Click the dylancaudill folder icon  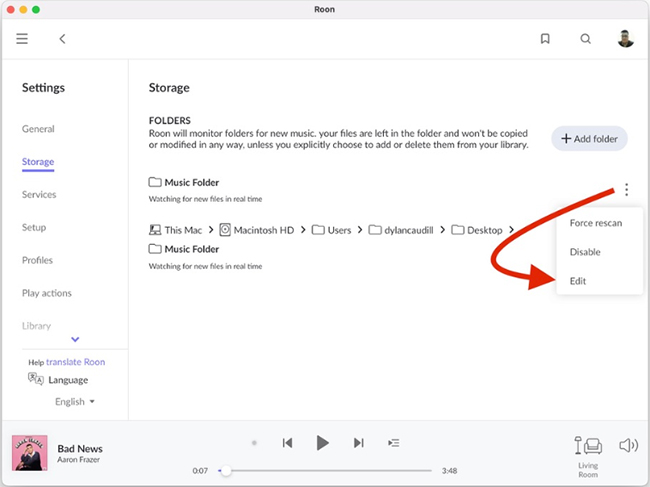coord(375,230)
